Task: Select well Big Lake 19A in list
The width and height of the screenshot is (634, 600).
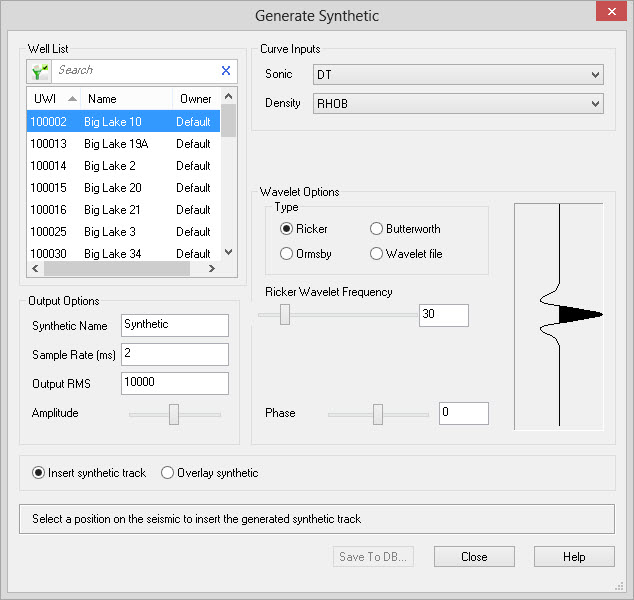Action: click(116, 144)
